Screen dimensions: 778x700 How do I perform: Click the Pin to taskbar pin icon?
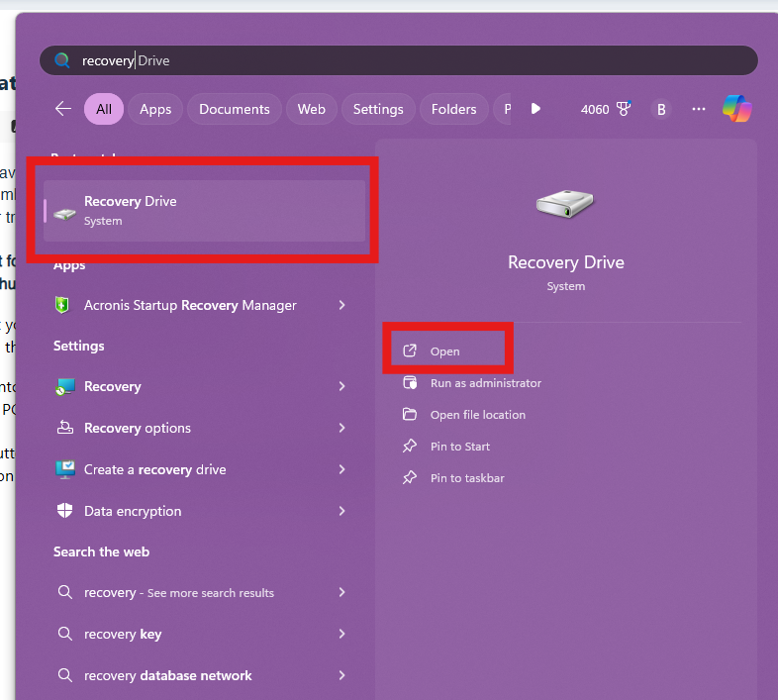(410, 477)
